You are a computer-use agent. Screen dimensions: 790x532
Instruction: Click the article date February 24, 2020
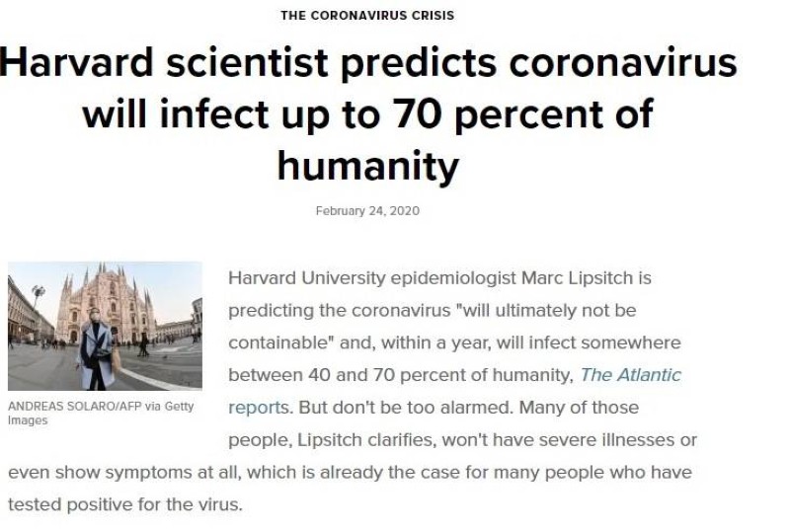tap(367, 211)
